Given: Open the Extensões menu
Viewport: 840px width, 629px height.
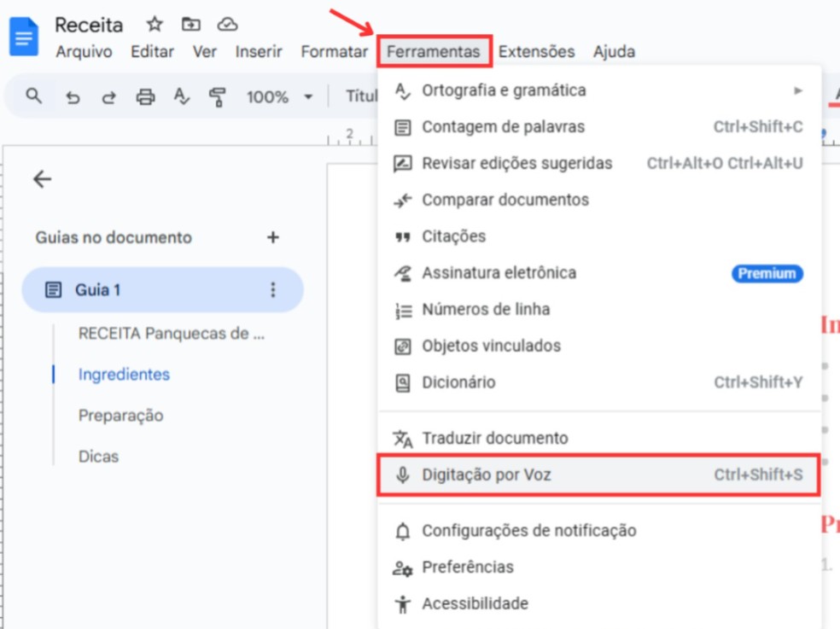Looking at the screenshot, I should 537,51.
